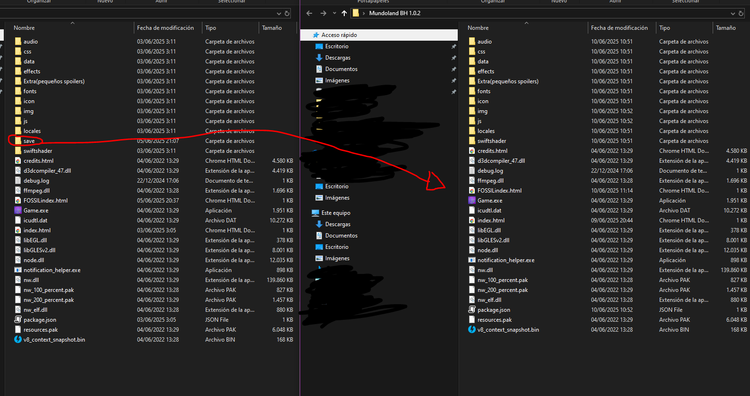The width and height of the screenshot is (750, 396).
Task: Click package.json icon in left Explorer window
Action: [18, 319]
